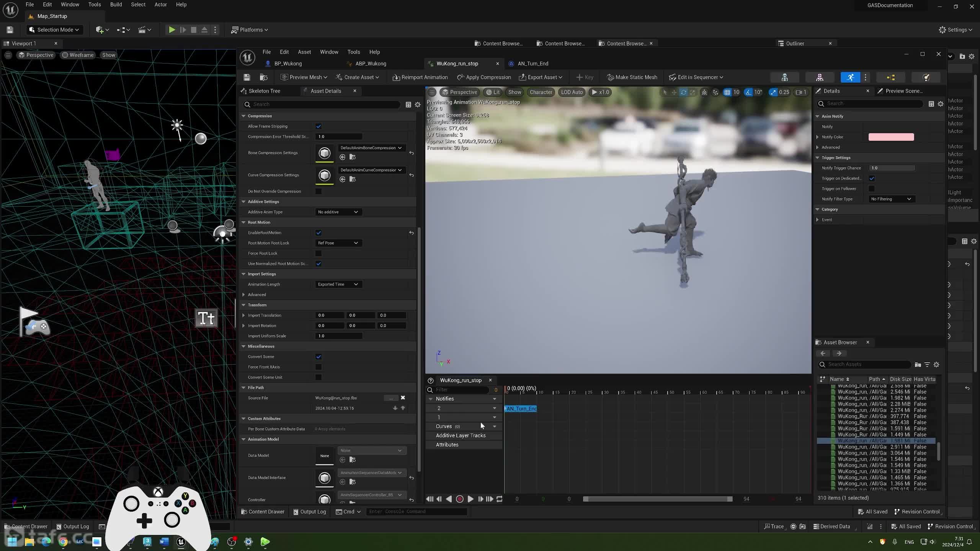This screenshot has width=980, height=551.
Task: Open the Asset menu in animation editor
Action: click(x=304, y=52)
